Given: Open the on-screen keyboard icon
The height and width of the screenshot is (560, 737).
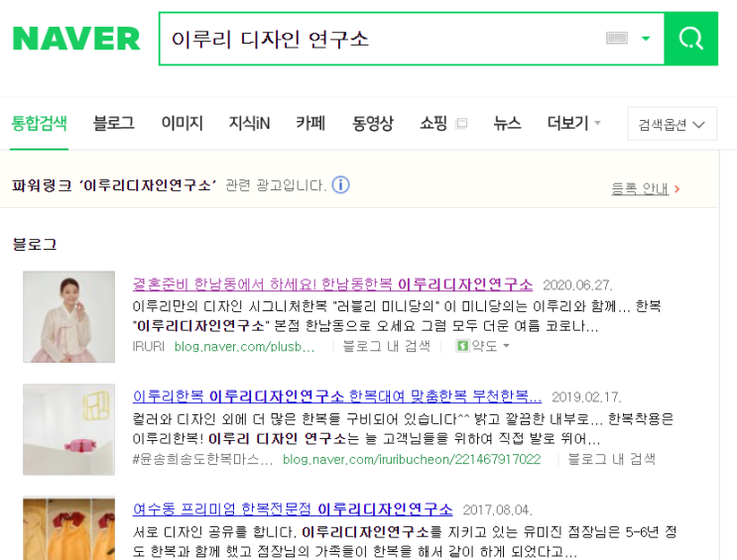Looking at the screenshot, I should click(617, 38).
